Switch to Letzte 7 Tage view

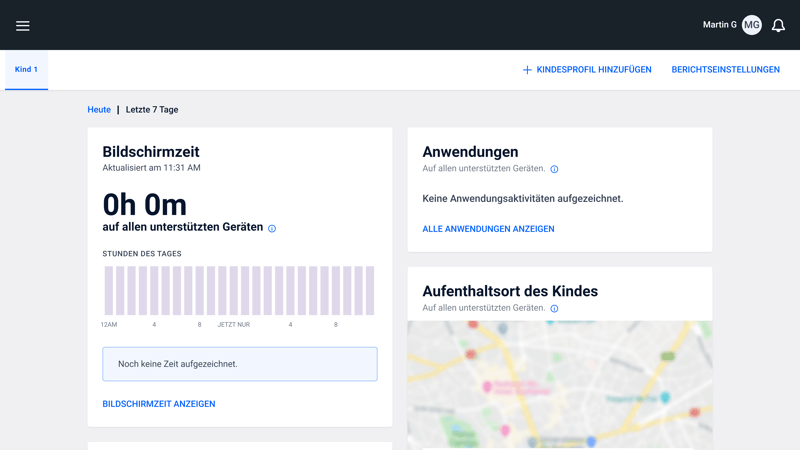click(152, 110)
